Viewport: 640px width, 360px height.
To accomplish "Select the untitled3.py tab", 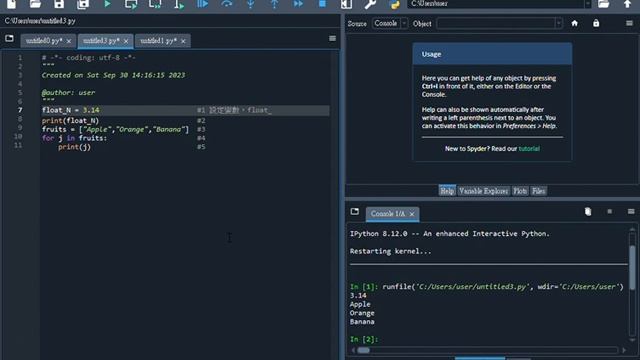I will [101, 41].
